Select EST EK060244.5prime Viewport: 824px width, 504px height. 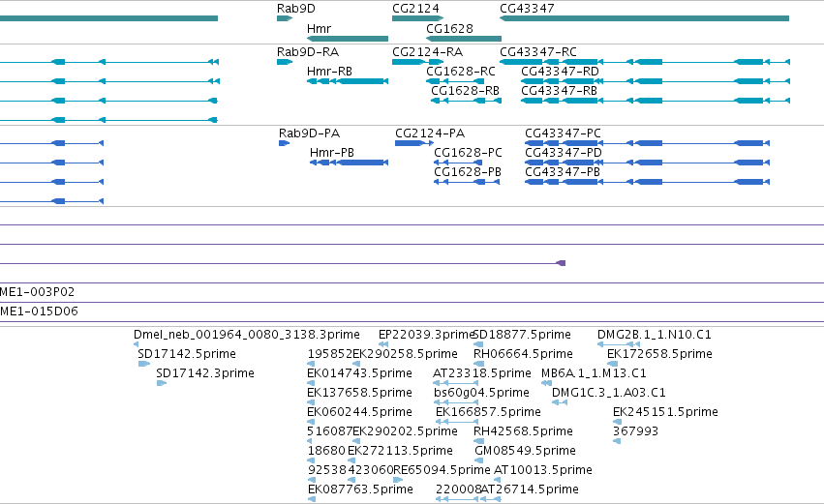pyautogui.click(x=359, y=412)
